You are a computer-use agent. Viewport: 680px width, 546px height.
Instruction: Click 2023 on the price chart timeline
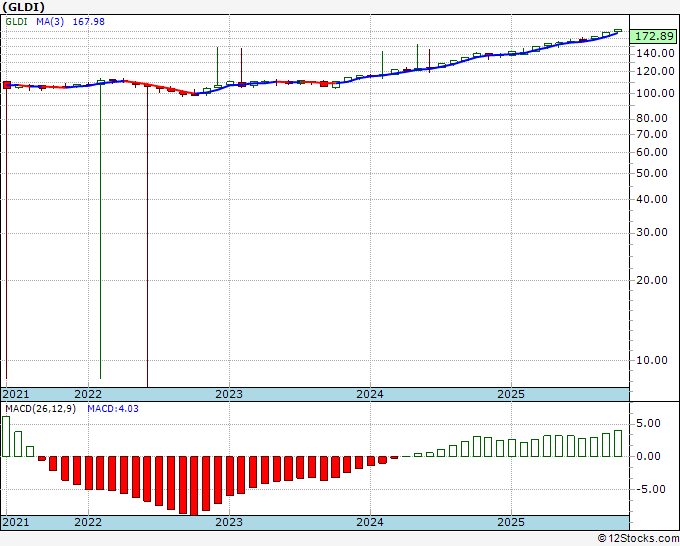[229, 394]
